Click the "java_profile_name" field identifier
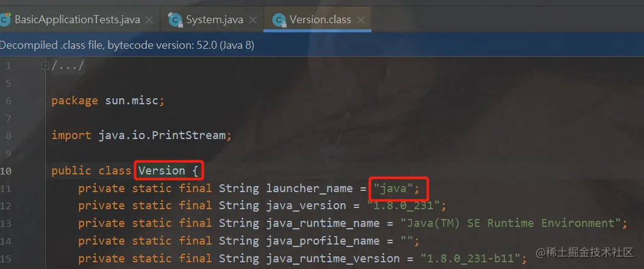Screen dimensions: 644x269 pos(323,241)
